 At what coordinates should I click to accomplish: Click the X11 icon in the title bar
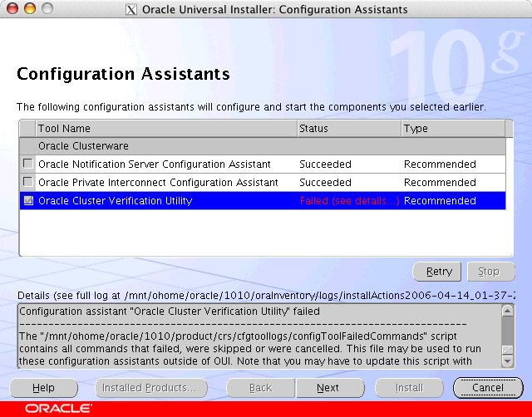[131, 10]
